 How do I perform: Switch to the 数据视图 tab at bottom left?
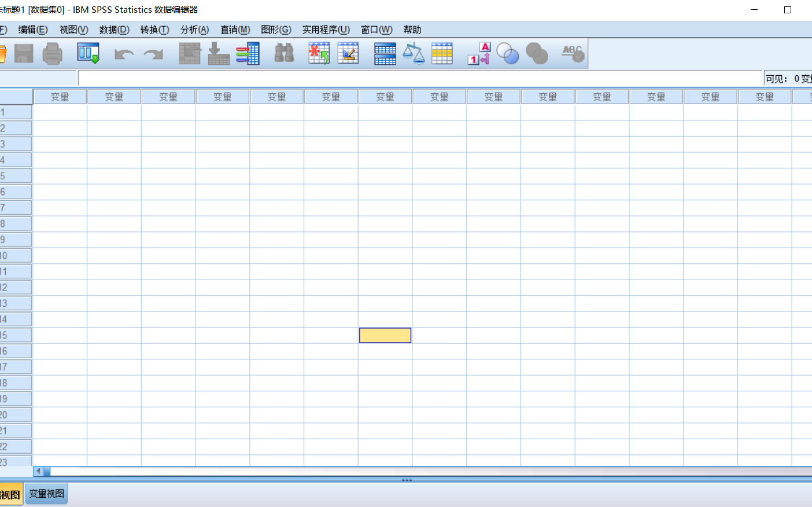pyautogui.click(x=11, y=494)
